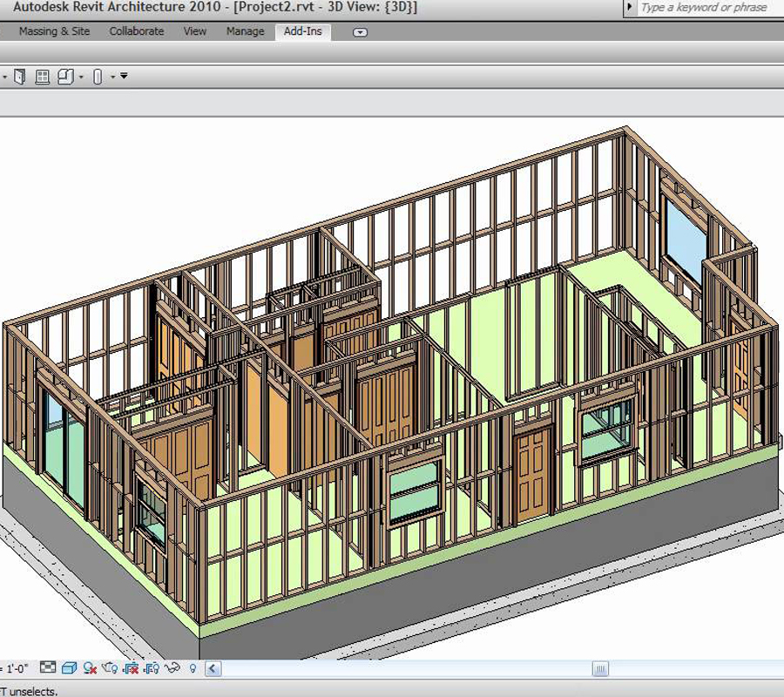The height and width of the screenshot is (697, 784).
Task: Open the Manage ribbon tab
Action: coord(245,31)
